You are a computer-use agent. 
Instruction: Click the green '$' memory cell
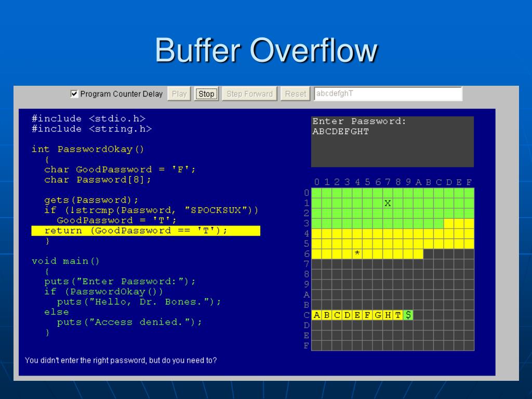click(408, 315)
